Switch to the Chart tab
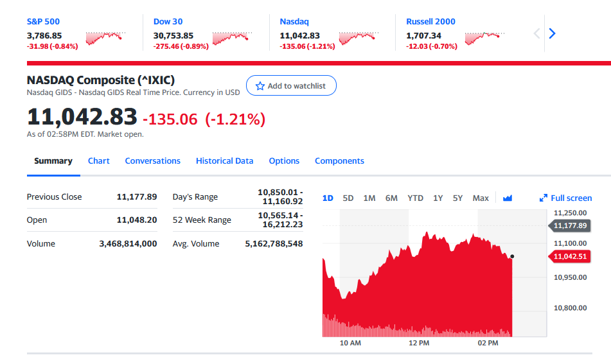This screenshot has width=611, height=364. [x=98, y=161]
